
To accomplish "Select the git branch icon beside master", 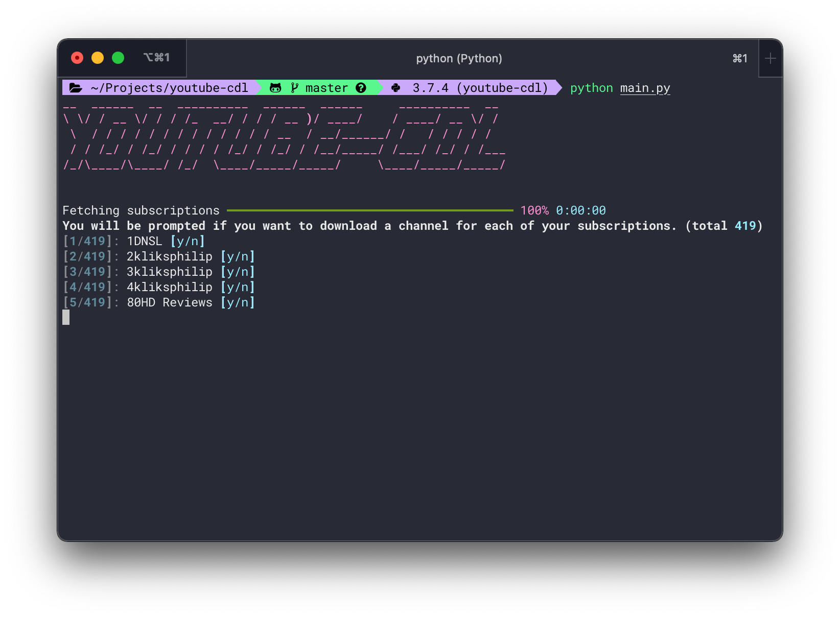I will click(x=293, y=87).
